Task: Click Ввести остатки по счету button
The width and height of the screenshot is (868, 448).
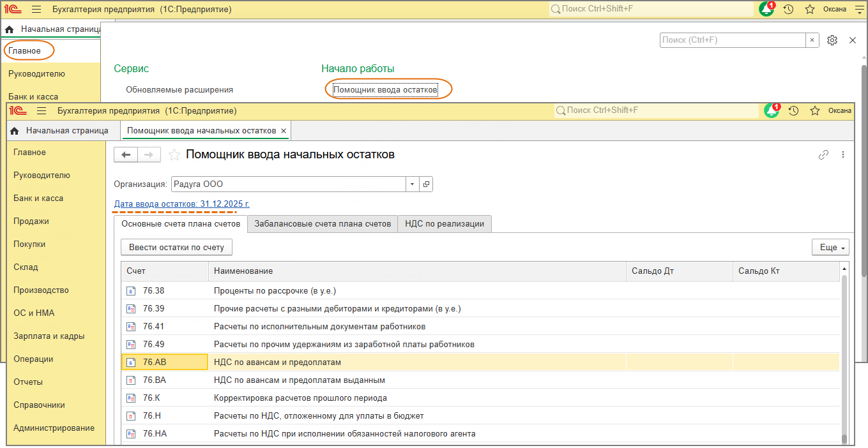Action: 176,248
